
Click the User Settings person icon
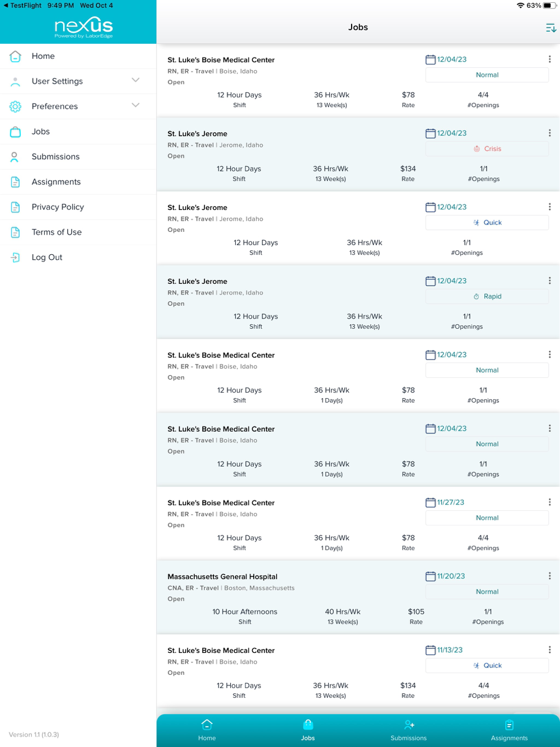[16, 81]
